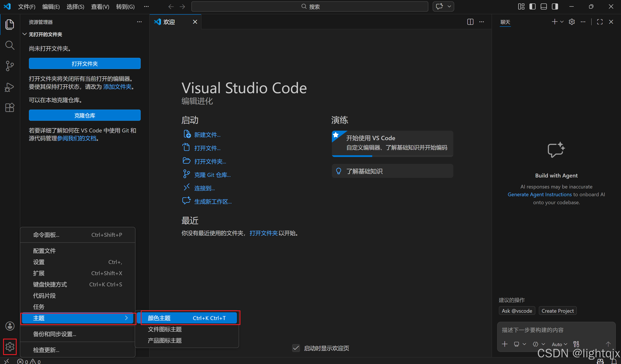Image resolution: width=621 pixels, height=364 pixels.
Task: Toggle the primary sidebar layout button
Action: tap(532, 7)
